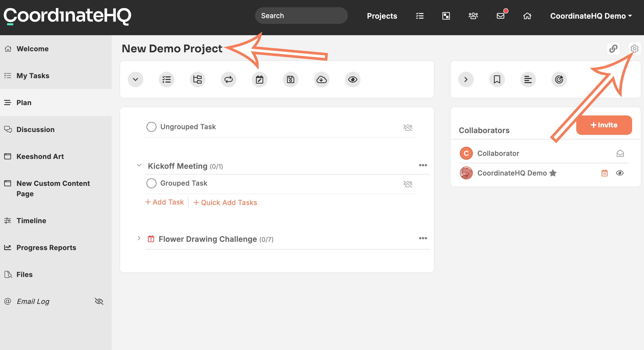Go to My Tasks in sidebar

[56, 76]
